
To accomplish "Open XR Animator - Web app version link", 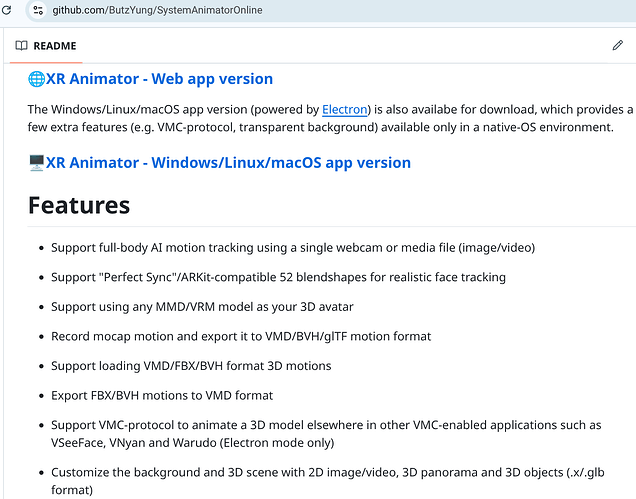I will click(x=159, y=79).
